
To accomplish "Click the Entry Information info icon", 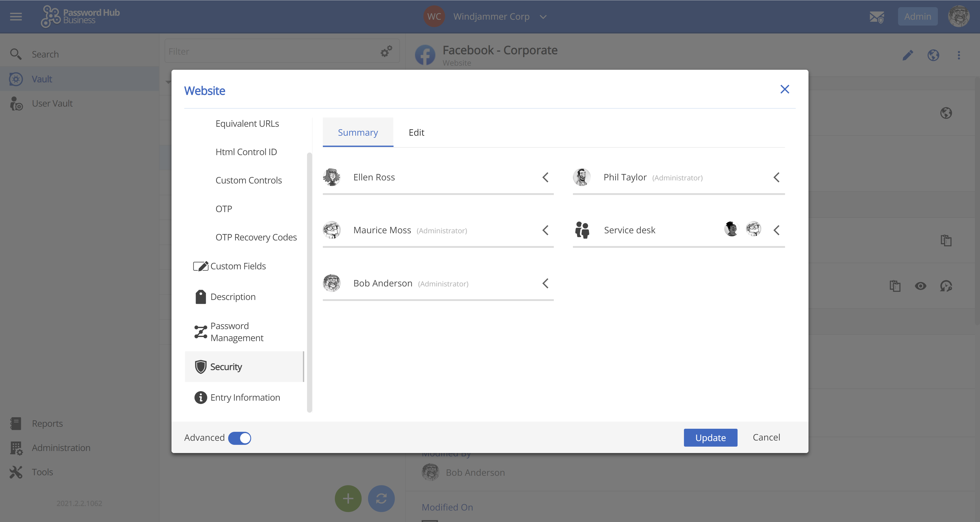I will [201, 397].
